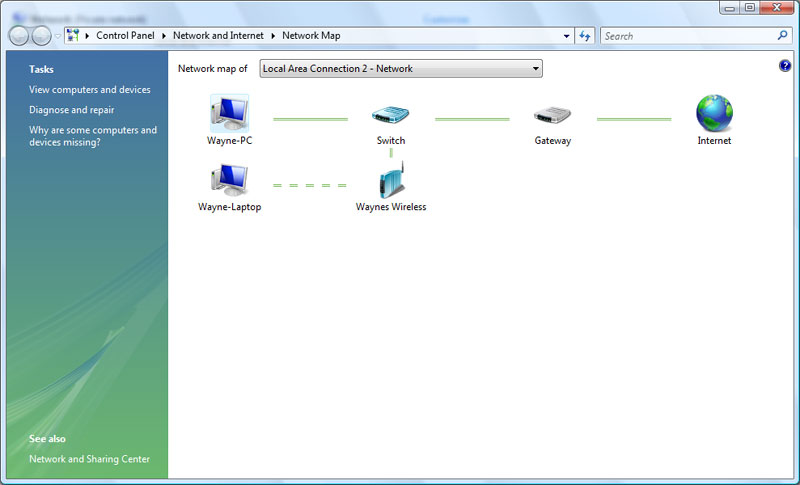Click the Gateway label text
The width and height of the screenshot is (800, 485).
click(x=553, y=140)
